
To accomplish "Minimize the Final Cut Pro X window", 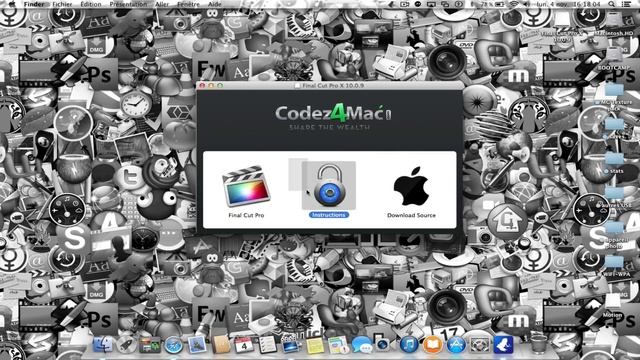I will pos(211,86).
